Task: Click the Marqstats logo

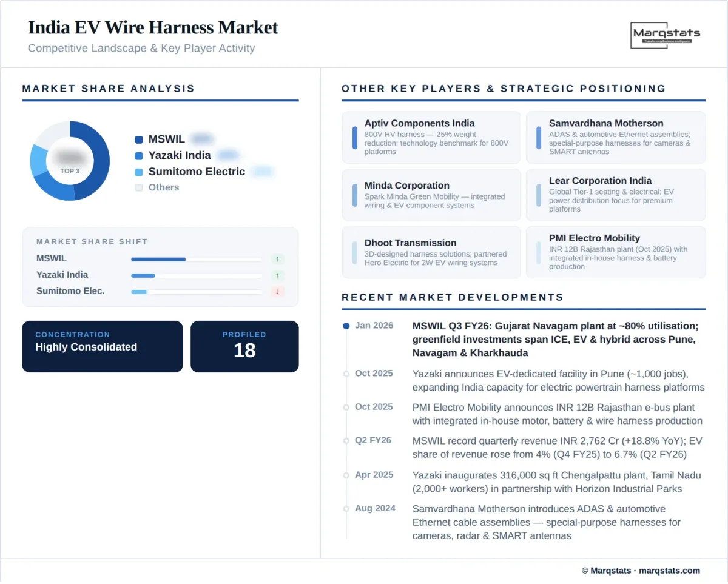Action: (666, 35)
